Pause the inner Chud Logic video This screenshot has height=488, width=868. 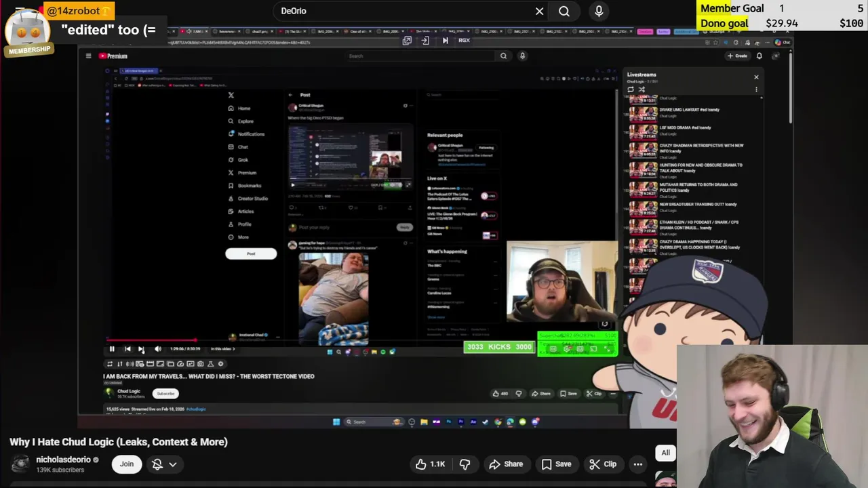(x=112, y=349)
